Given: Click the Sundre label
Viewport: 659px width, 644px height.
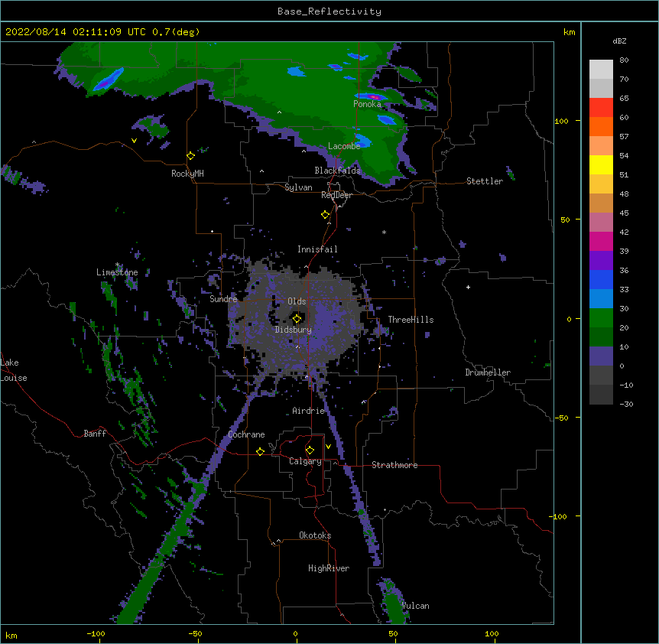Looking at the screenshot, I should coord(223,299).
